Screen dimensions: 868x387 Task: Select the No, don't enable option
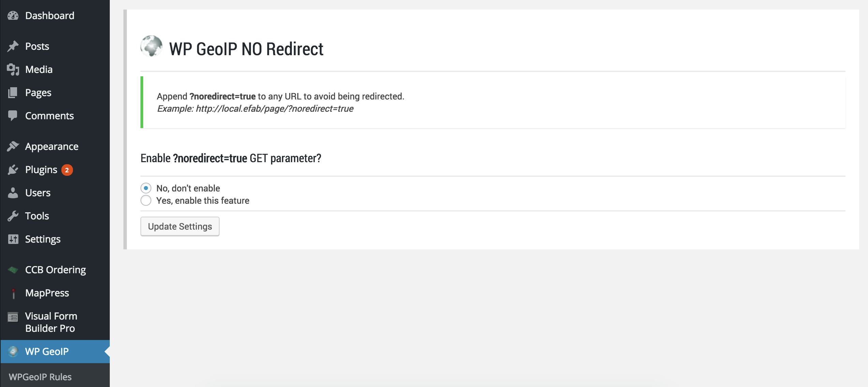point(146,188)
